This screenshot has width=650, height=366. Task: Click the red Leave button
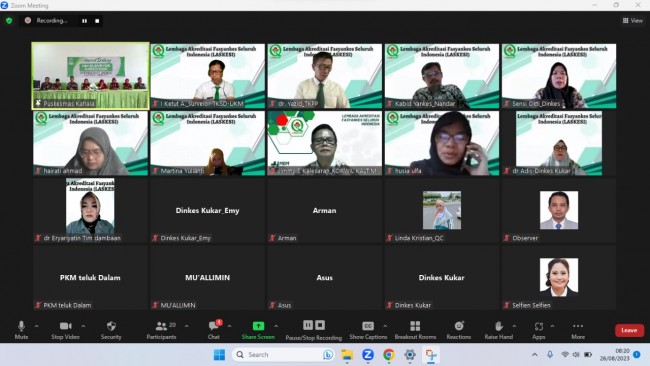point(629,330)
